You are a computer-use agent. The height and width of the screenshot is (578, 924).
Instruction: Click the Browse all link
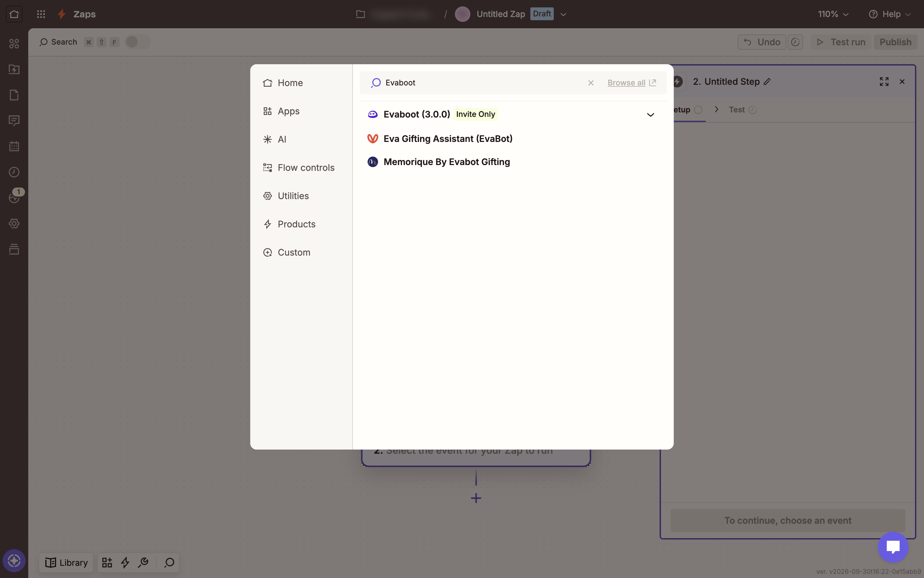631,83
